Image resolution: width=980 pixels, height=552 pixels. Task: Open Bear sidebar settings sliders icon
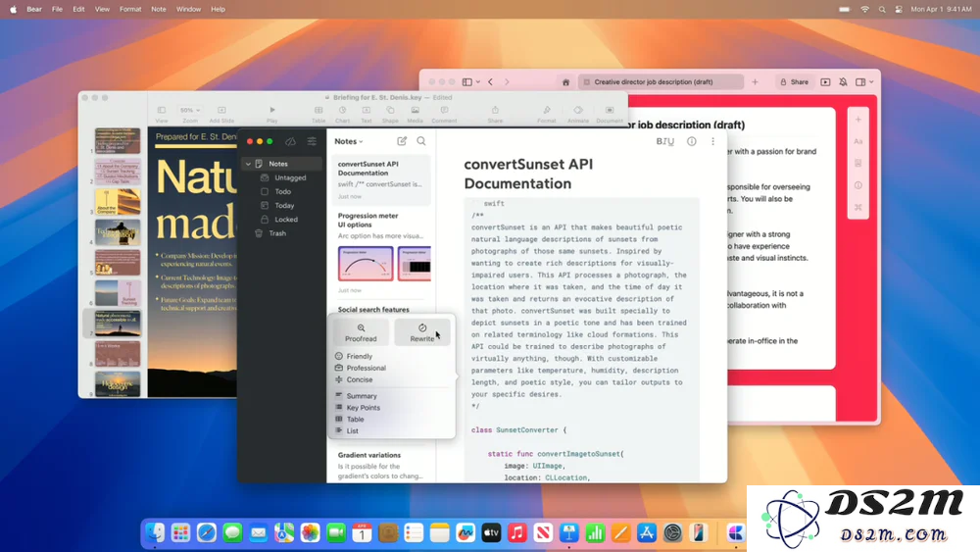(312, 141)
